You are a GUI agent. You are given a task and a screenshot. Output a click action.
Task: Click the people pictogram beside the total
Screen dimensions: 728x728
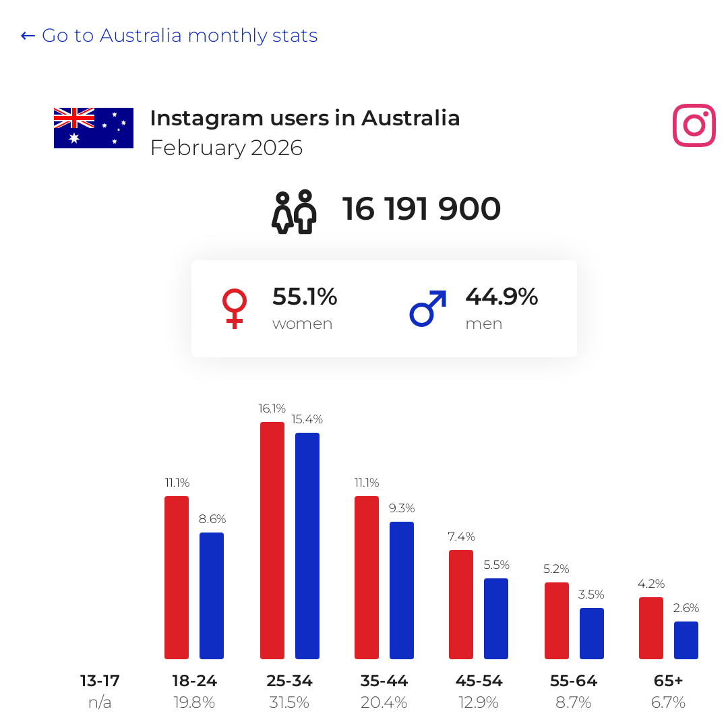pos(294,212)
